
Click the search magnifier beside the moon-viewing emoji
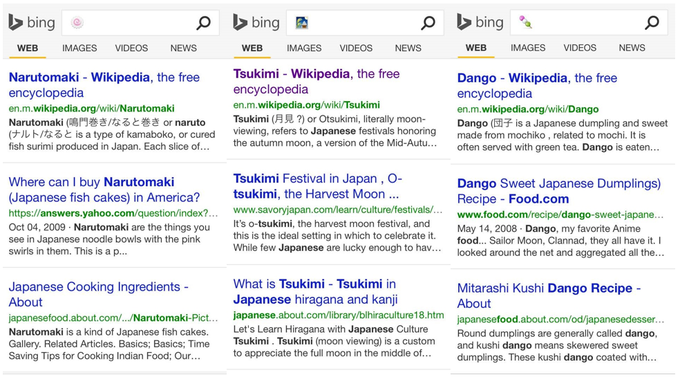pyautogui.click(x=428, y=23)
